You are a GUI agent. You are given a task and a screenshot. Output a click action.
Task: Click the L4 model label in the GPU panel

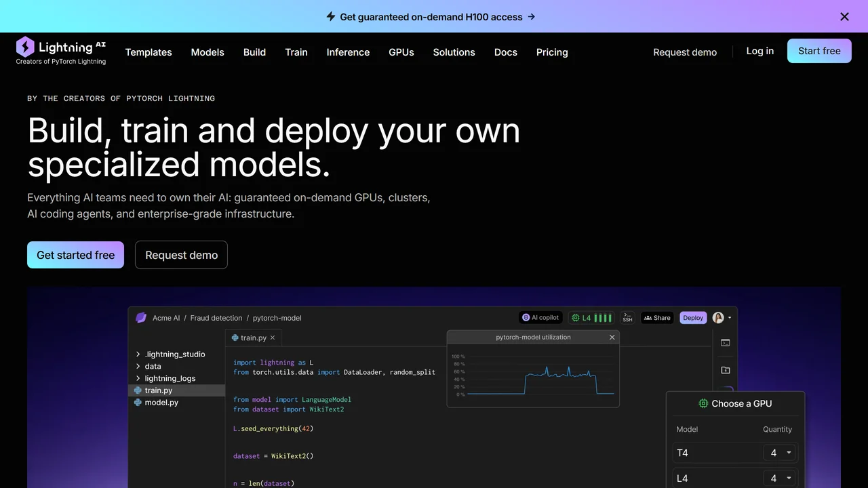(682, 479)
